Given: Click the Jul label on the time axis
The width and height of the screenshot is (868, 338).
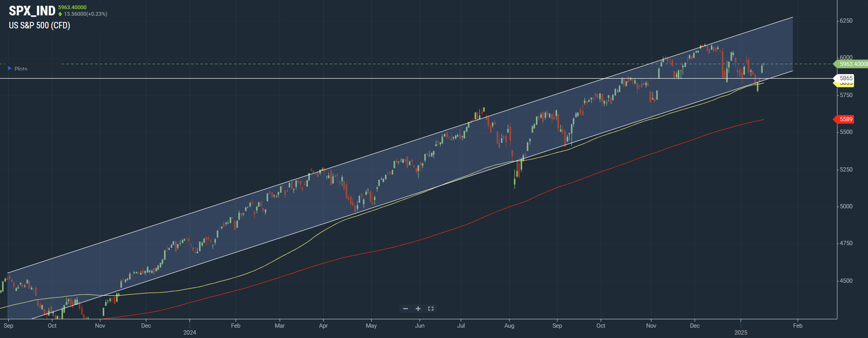Looking at the screenshot, I should tap(461, 326).
